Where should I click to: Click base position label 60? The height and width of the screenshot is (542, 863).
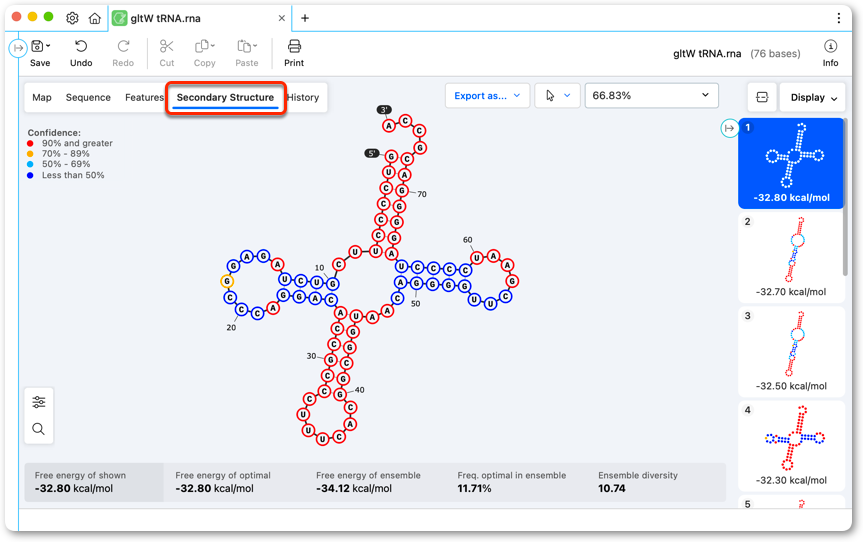467,240
